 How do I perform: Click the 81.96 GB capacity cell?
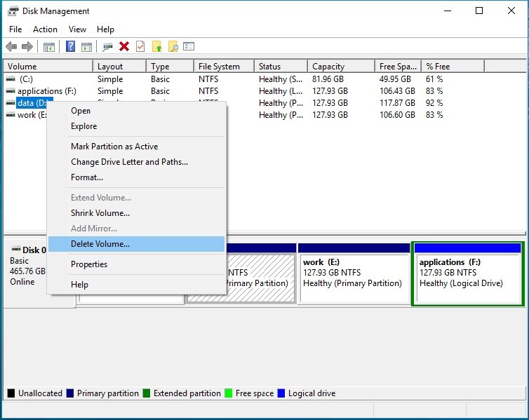pos(328,79)
